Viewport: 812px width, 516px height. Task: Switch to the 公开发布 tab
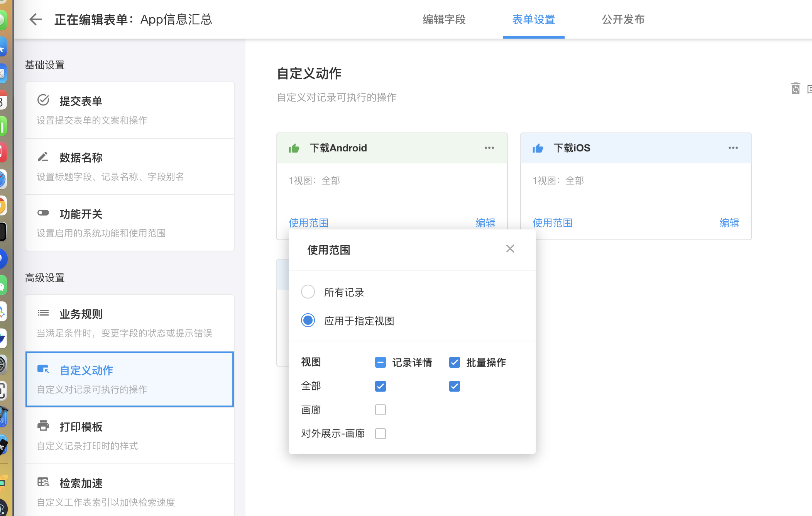[623, 19]
